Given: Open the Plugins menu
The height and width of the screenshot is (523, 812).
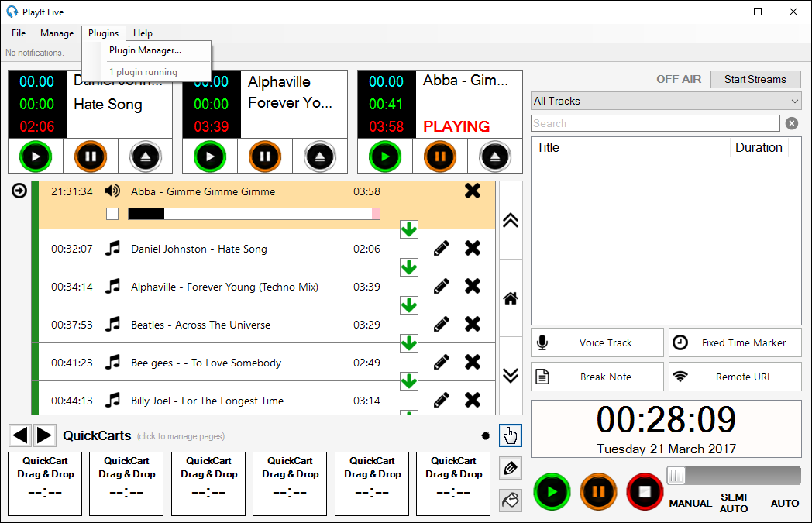Looking at the screenshot, I should coord(104,33).
